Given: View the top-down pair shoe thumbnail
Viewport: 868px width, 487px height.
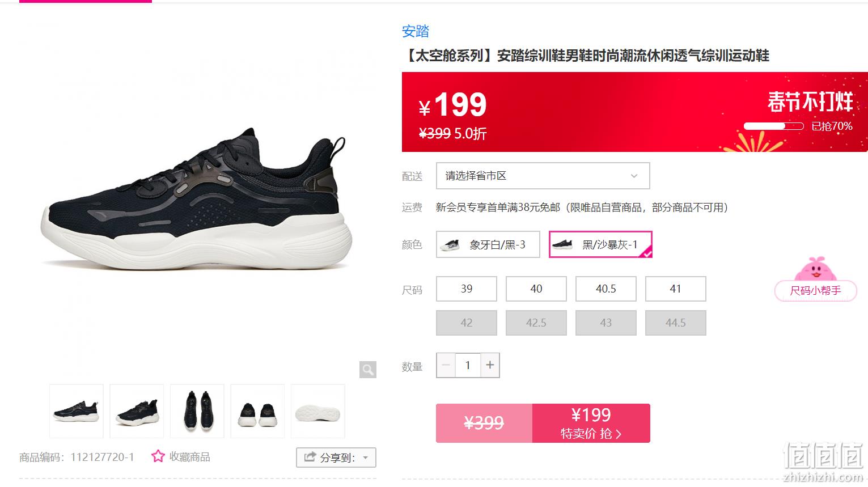Looking at the screenshot, I should click(x=197, y=411).
